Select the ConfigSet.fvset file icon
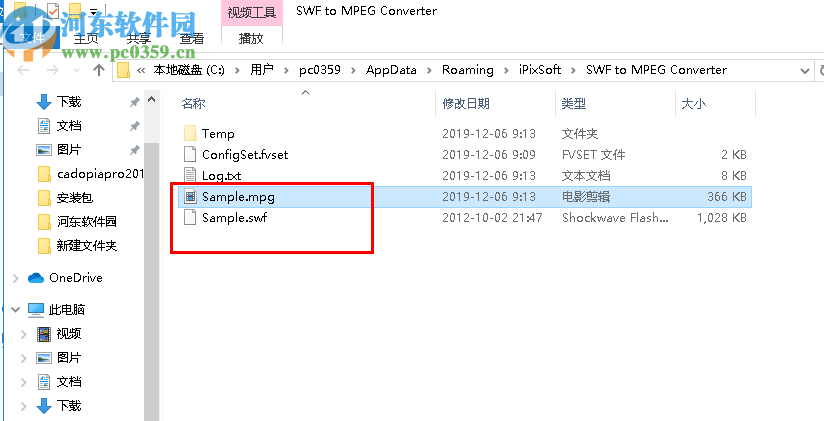This screenshot has height=421, width=824. tap(190, 155)
